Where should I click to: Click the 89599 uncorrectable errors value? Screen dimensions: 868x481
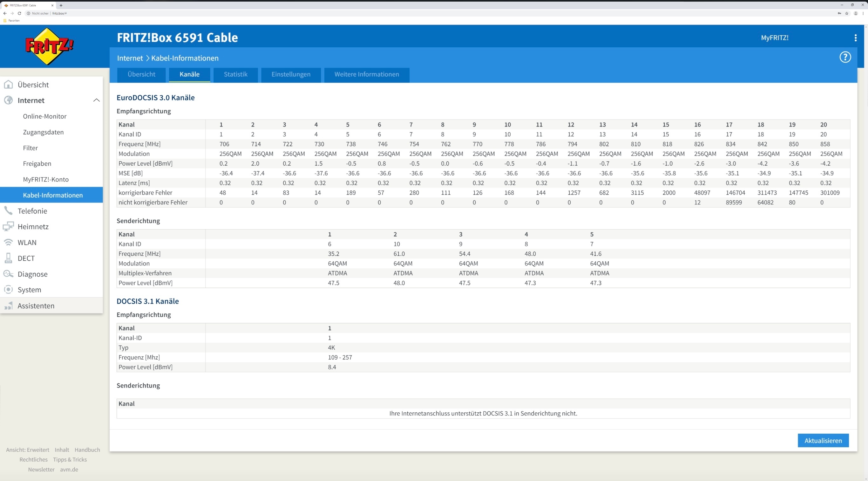pos(734,202)
